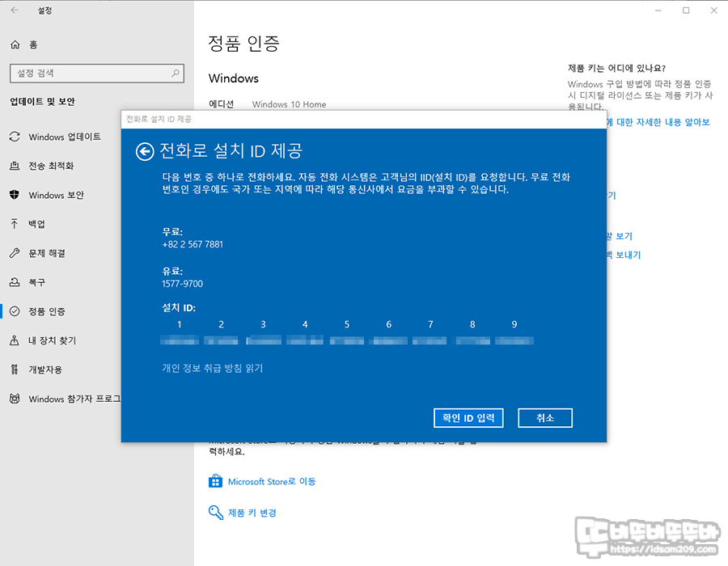Close the Settings window
728x566 pixels.
(713, 11)
